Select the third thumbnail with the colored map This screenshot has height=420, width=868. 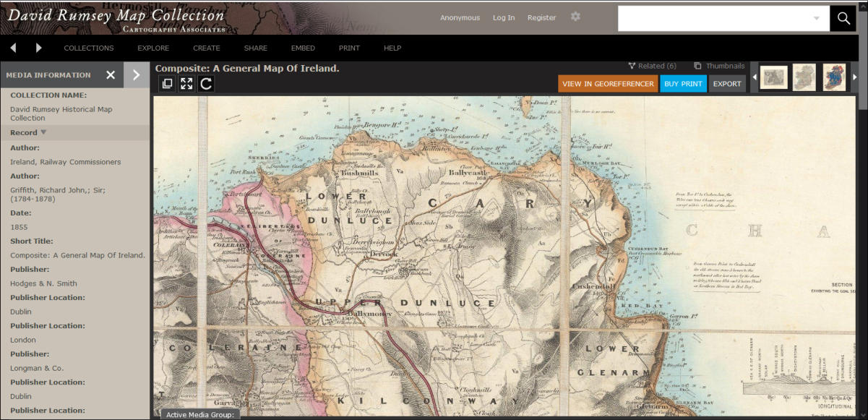coord(834,77)
